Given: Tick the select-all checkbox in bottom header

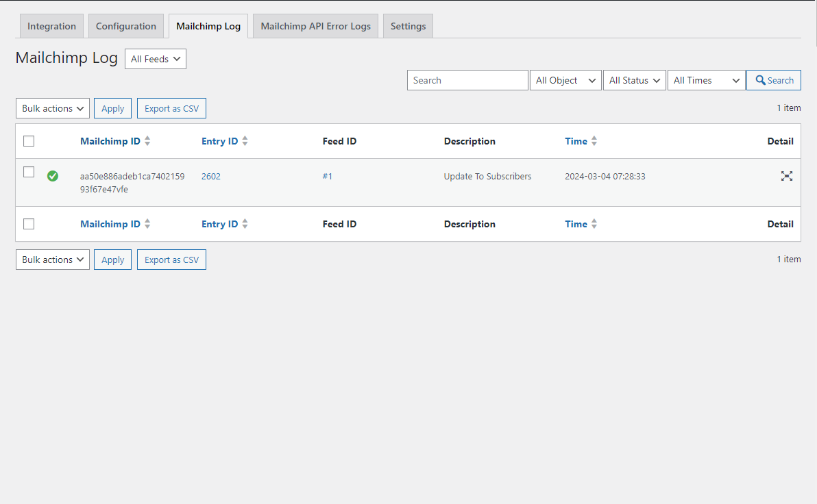Looking at the screenshot, I should tap(29, 224).
